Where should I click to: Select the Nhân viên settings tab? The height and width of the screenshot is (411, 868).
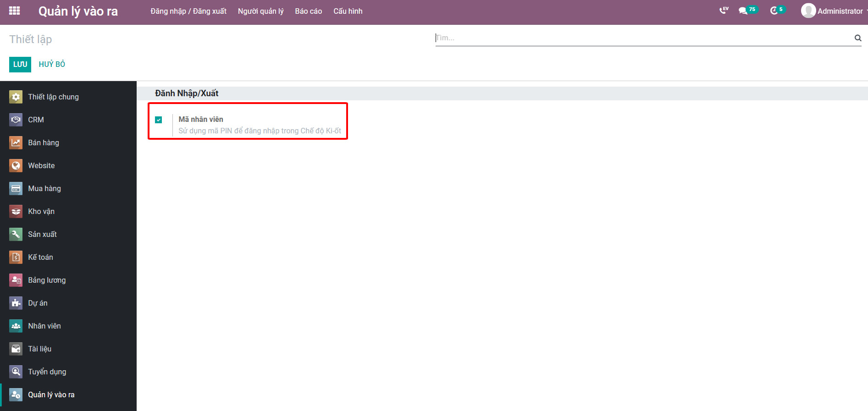(68, 326)
